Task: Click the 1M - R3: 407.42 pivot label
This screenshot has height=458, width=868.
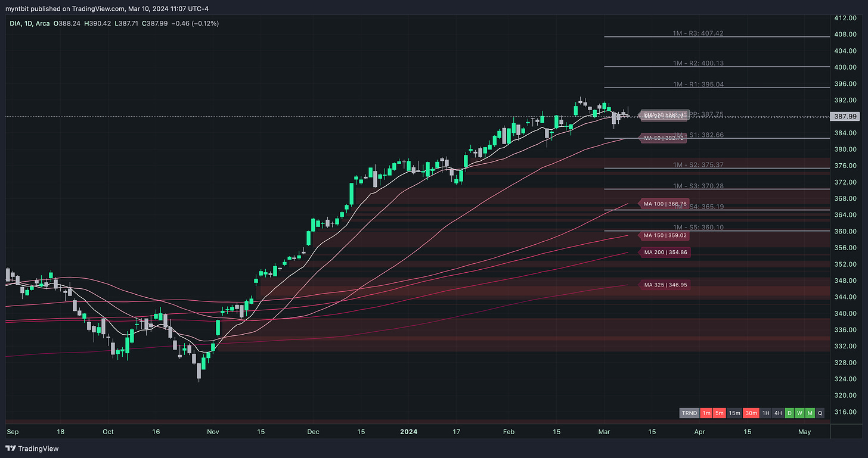Action: click(x=698, y=33)
